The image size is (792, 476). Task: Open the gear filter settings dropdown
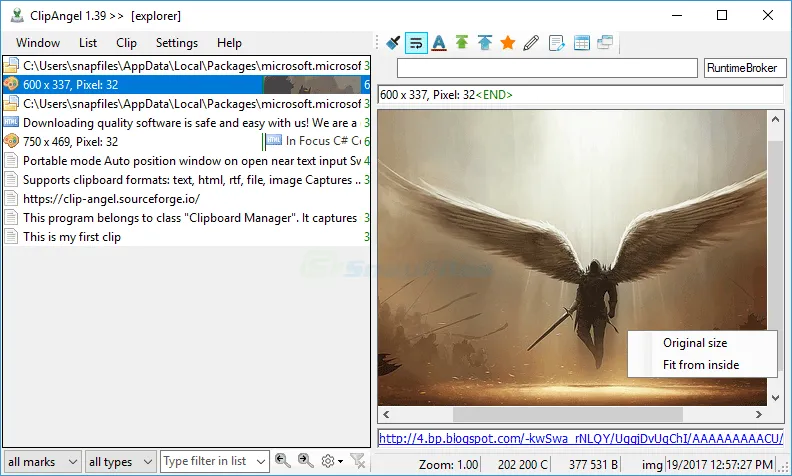[x=332, y=461]
